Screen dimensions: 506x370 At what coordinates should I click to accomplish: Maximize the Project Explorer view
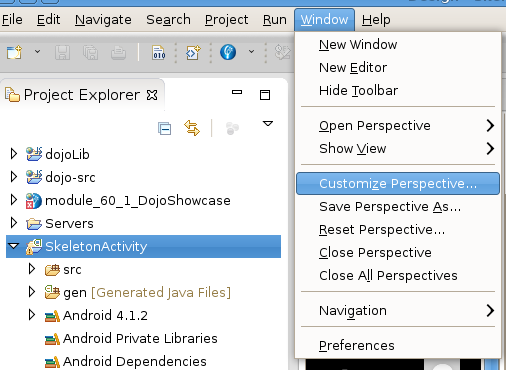(265, 95)
